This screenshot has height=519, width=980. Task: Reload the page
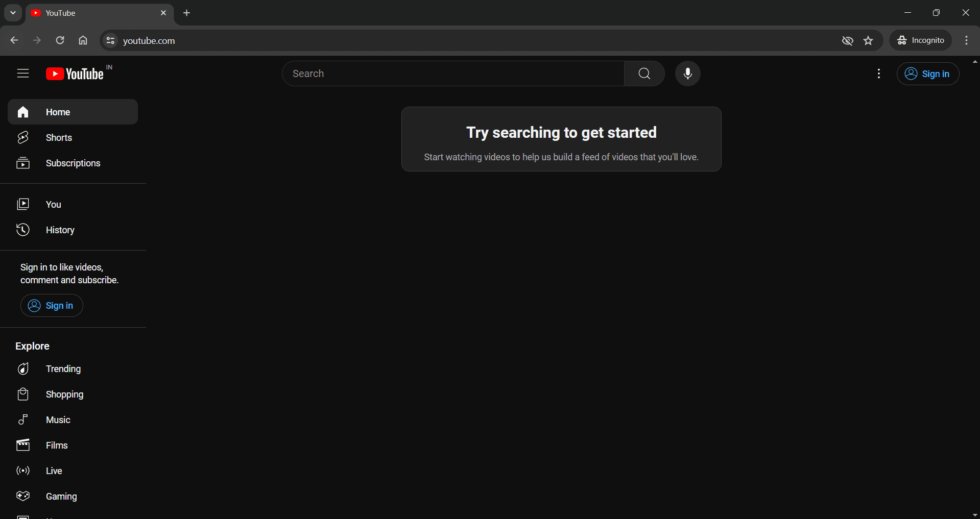60,40
